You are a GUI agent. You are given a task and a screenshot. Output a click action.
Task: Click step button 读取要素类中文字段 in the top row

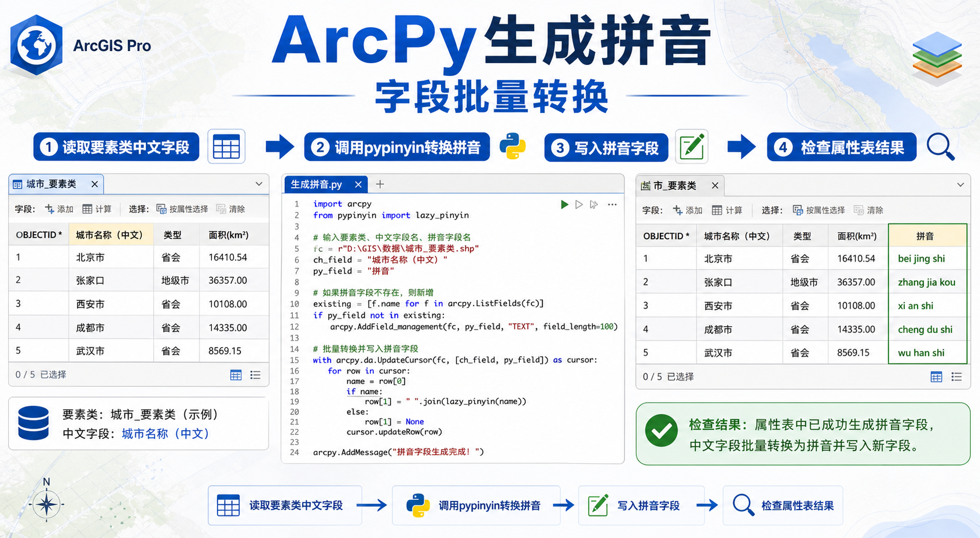coord(116,147)
